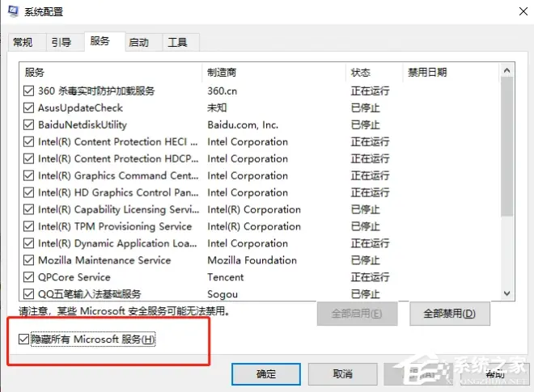Sort by the 服务 column header
The height and width of the screenshot is (392, 534).
tap(111, 72)
